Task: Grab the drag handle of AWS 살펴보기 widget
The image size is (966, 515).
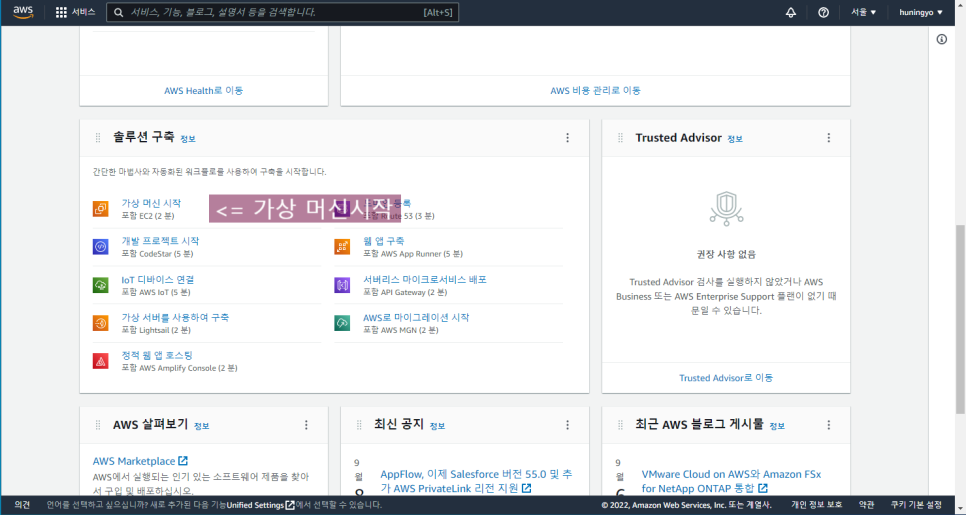Action: (97, 425)
